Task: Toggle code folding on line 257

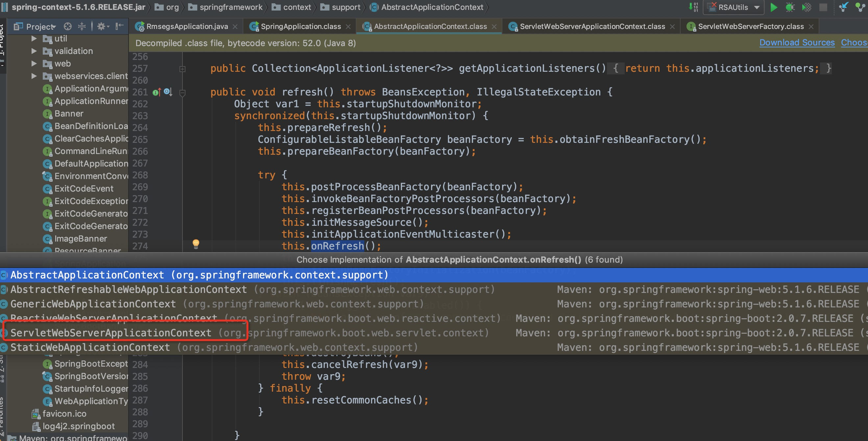Action: point(182,69)
